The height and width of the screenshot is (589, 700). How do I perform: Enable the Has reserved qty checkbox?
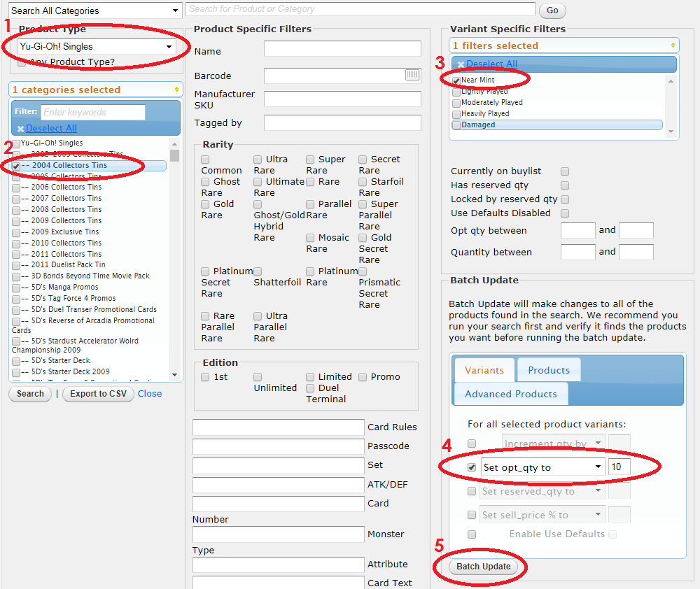565,185
